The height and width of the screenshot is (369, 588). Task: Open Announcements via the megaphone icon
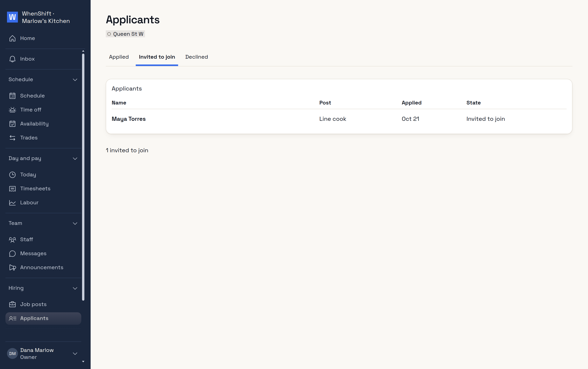[12, 268]
